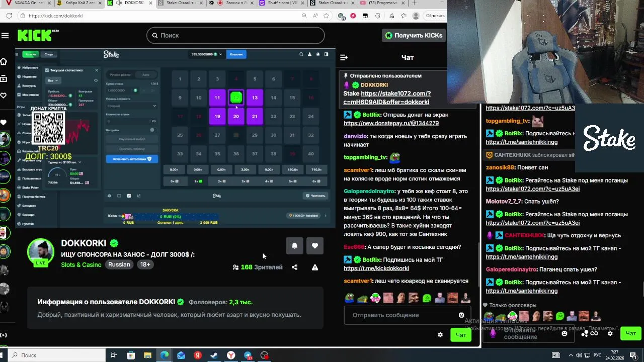The width and height of the screenshot is (644, 362).
Task: Click the infinity icon in popout chat
Action: pyautogui.click(x=594, y=333)
